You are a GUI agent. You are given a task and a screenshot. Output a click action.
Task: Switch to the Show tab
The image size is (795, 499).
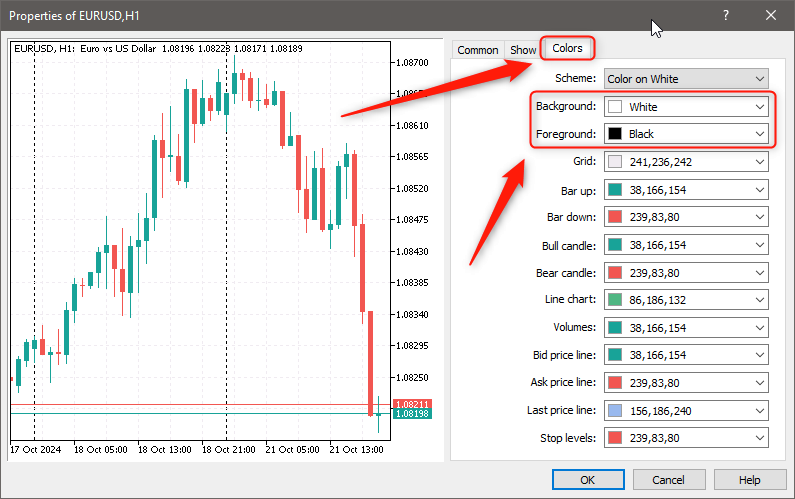pos(523,50)
